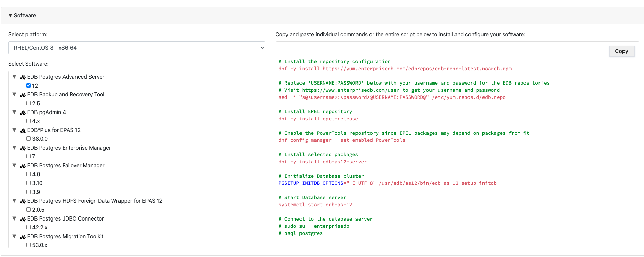Click the EDB pgAdmin 4 package icon
This screenshot has width=644, height=257.
[23, 112]
